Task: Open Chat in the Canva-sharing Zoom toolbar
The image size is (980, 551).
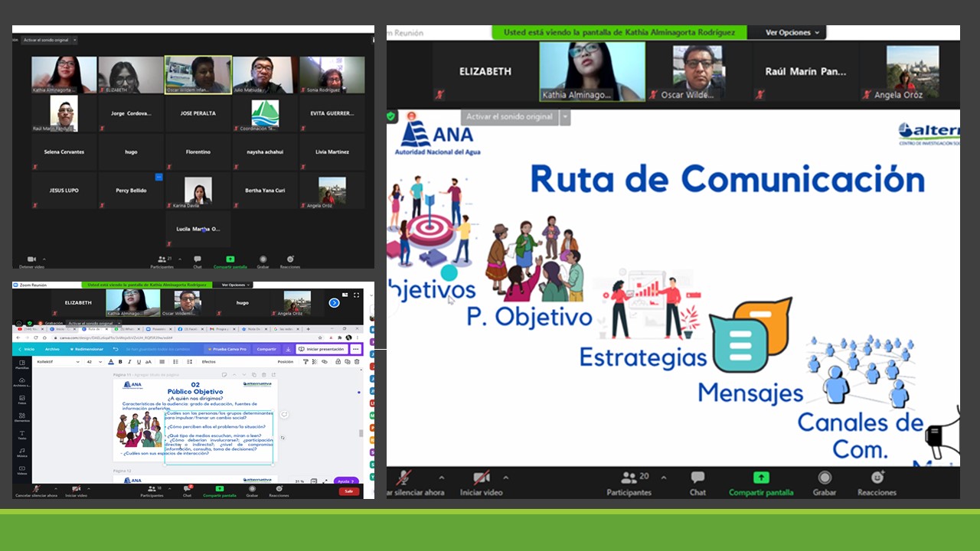Action: pyautogui.click(x=187, y=492)
